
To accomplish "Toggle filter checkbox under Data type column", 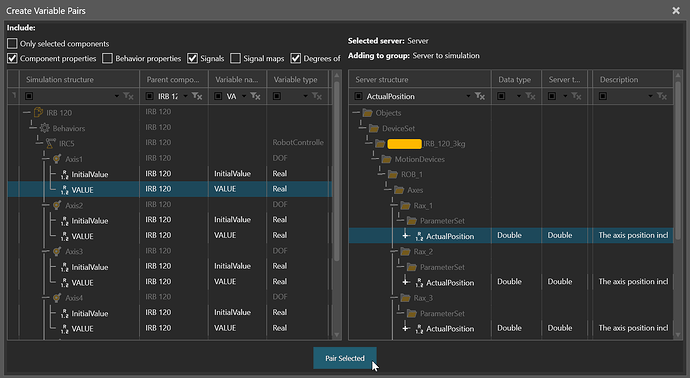I will (501, 96).
